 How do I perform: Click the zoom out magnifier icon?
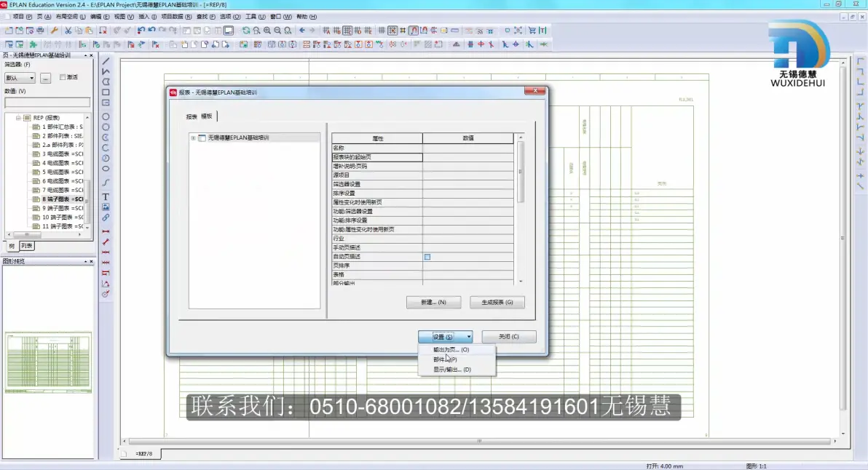[278, 31]
